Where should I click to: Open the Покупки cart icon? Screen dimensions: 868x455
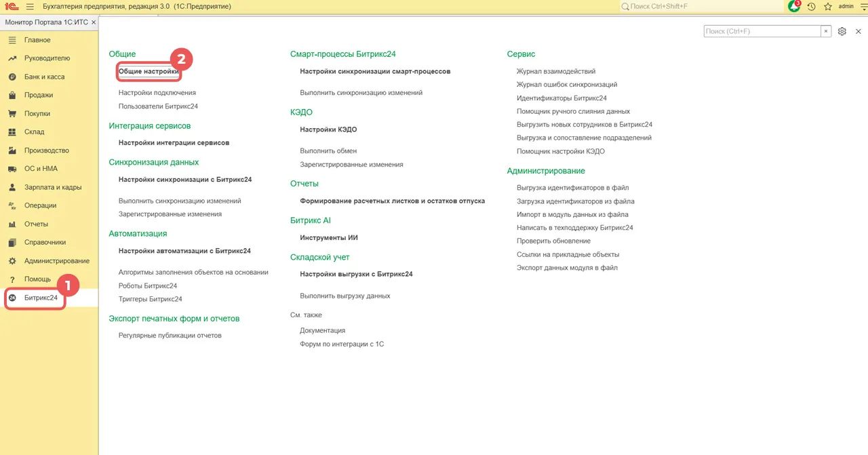click(12, 113)
